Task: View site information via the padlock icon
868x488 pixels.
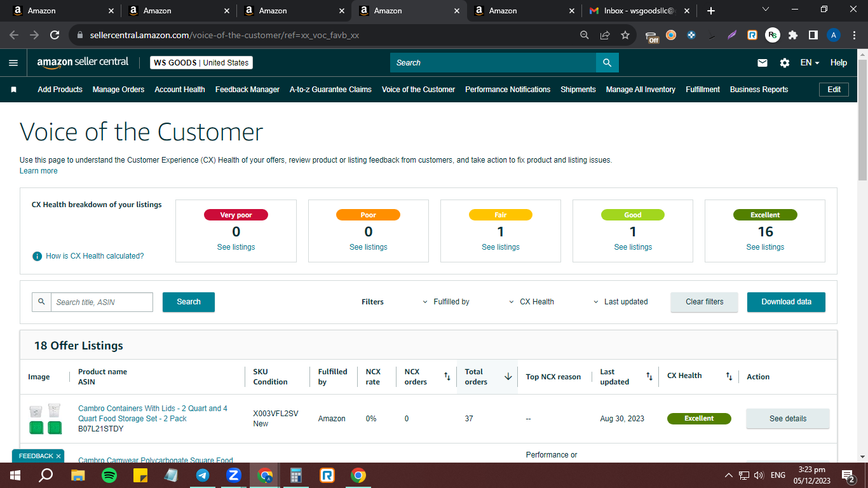Action: tap(80, 36)
